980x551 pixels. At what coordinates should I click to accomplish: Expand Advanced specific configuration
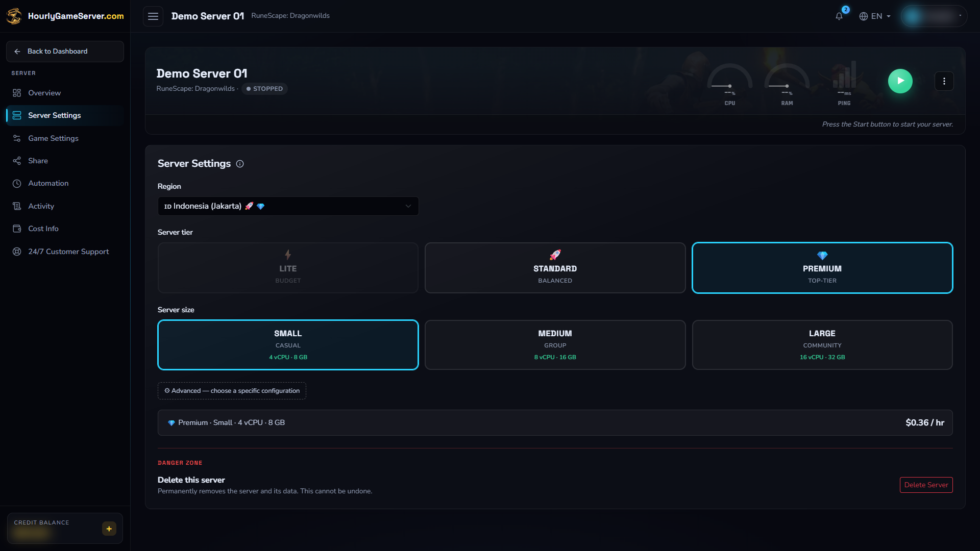click(x=232, y=391)
